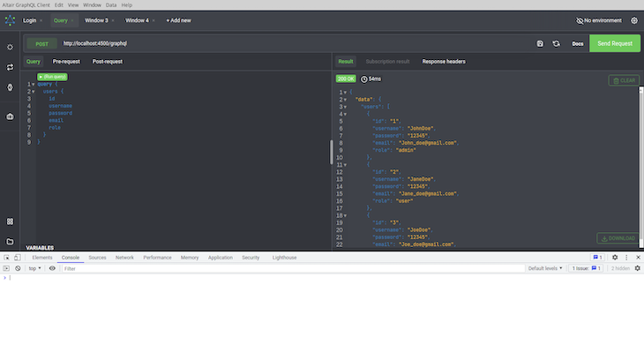Viewport: 644px width, 337px height.
Task: Open the Docs panel
Action: coord(578,44)
